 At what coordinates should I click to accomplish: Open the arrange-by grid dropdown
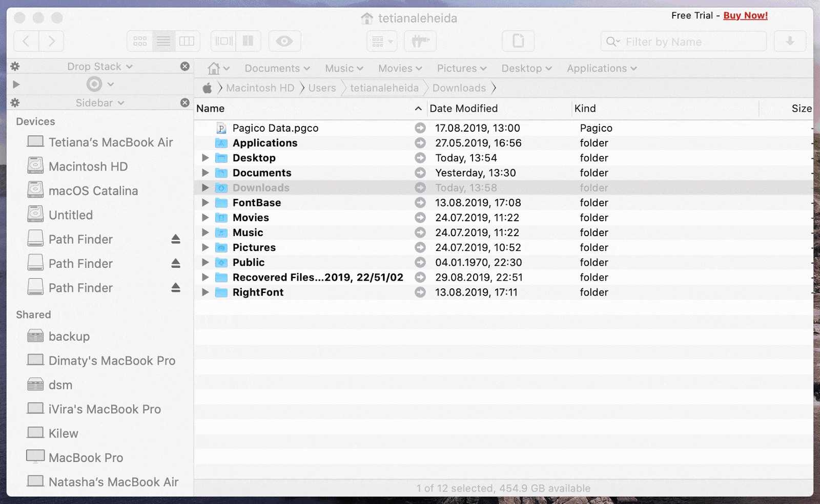click(382, 41)
